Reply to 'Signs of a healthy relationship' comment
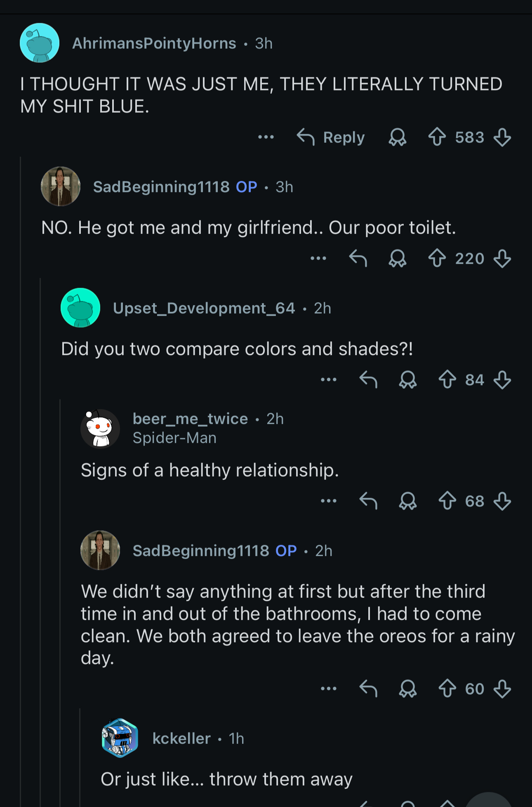Image resolution: width=532 pixels, height=807 pixels. 368,501
